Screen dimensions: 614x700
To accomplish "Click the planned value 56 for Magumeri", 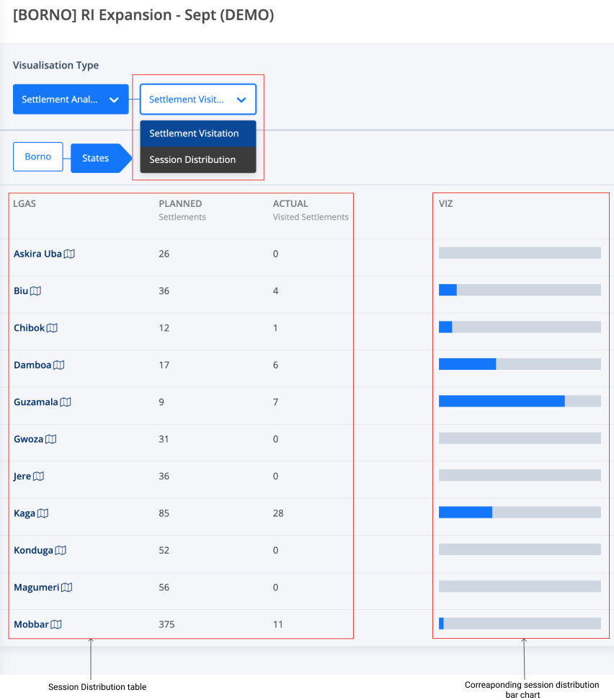I will (x=164, y=588).
